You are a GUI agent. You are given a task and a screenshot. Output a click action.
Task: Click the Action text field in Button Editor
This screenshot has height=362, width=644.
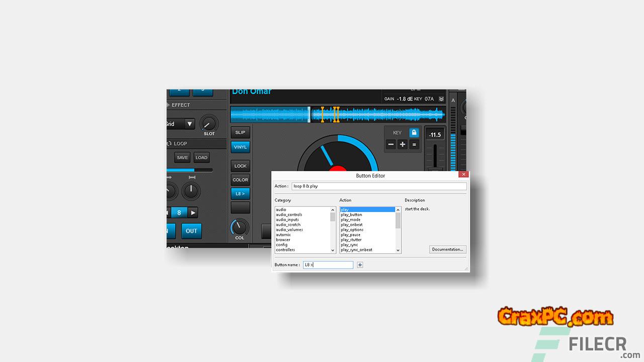[x=379, y=186]
